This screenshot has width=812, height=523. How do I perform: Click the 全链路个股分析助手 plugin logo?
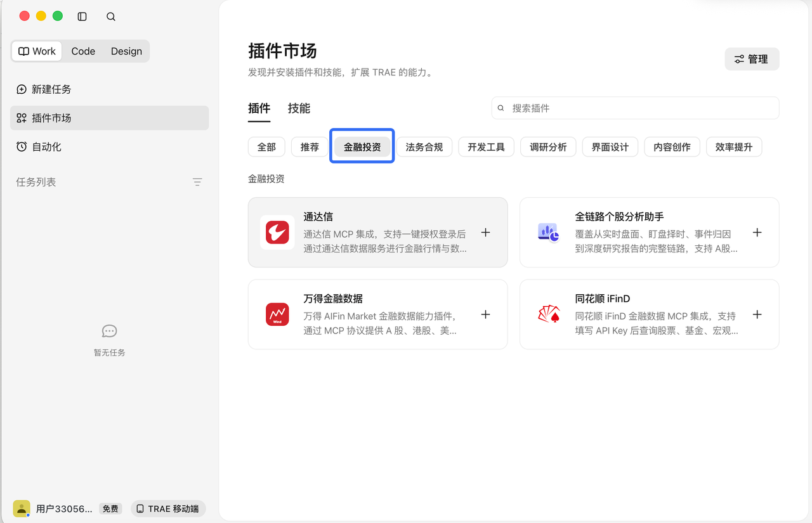coord(549,233)
